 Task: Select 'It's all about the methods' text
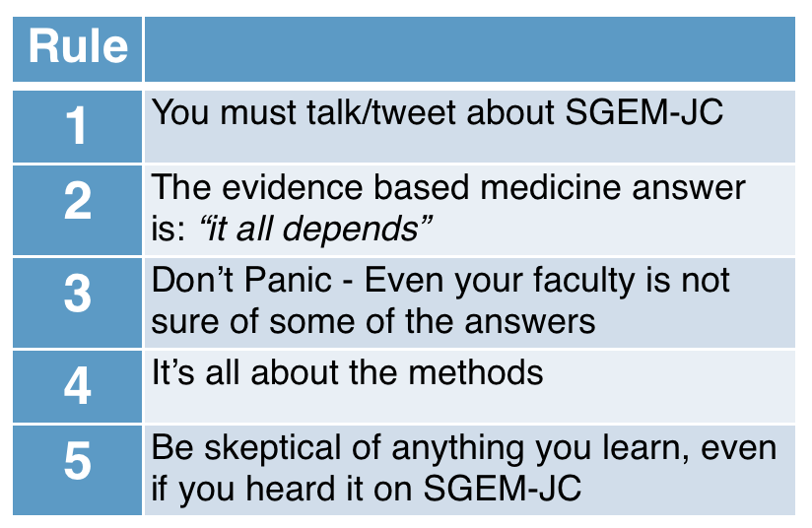point(347,372)
